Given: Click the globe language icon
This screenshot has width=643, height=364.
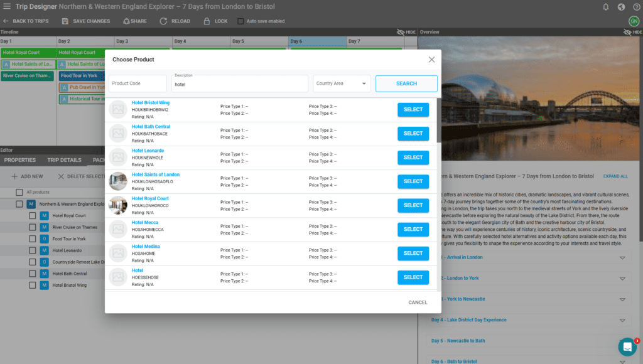Looking at the screenshot, I should (x=621, y=7).
